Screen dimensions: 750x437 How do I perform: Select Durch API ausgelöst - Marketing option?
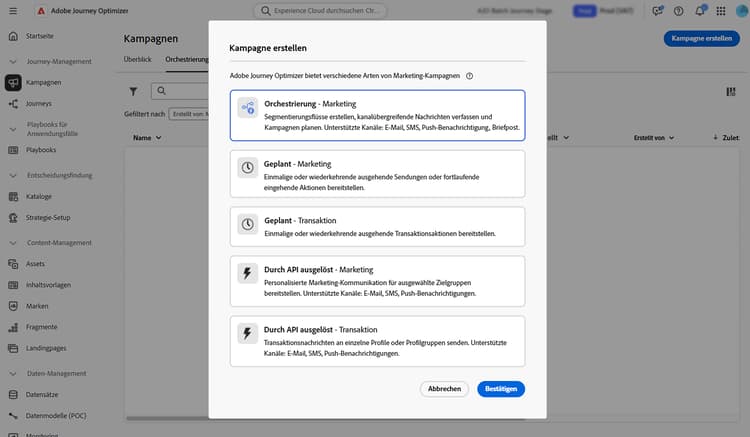point(377,281)
